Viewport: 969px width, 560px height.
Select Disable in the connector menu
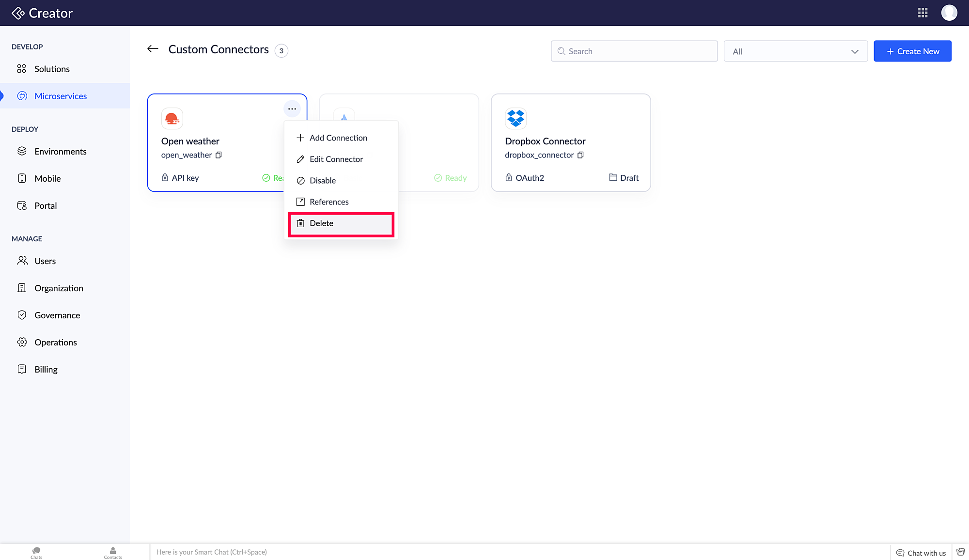click(x=322, y=181)
